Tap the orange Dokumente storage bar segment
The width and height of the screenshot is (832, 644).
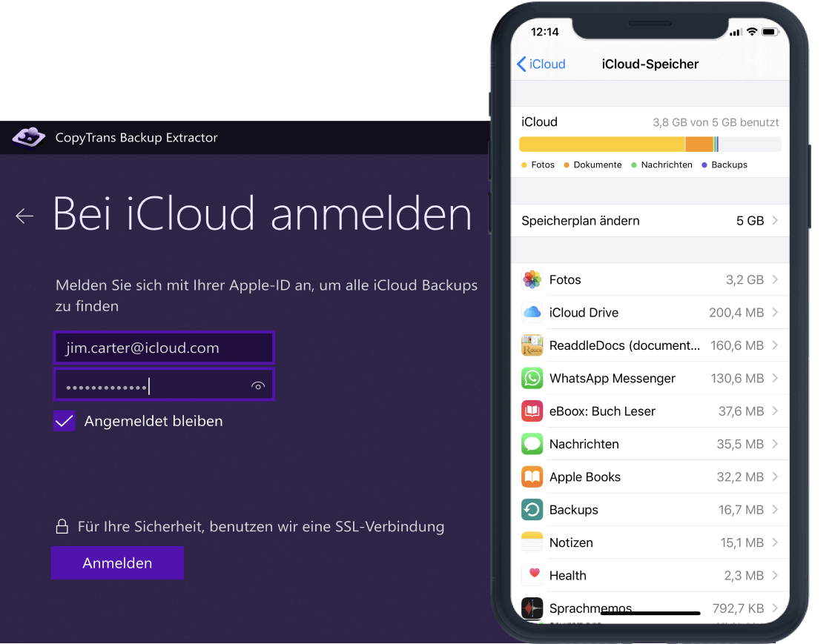tap(699, 145)
